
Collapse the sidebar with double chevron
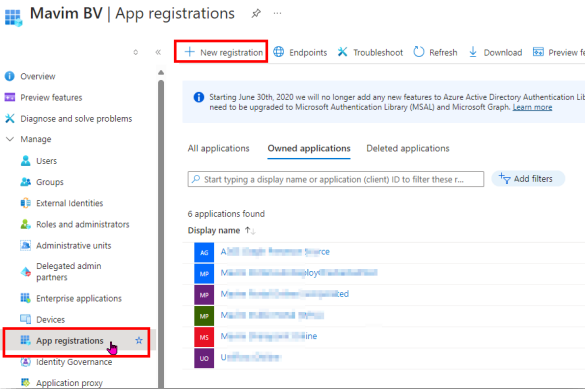pos(158,52)
